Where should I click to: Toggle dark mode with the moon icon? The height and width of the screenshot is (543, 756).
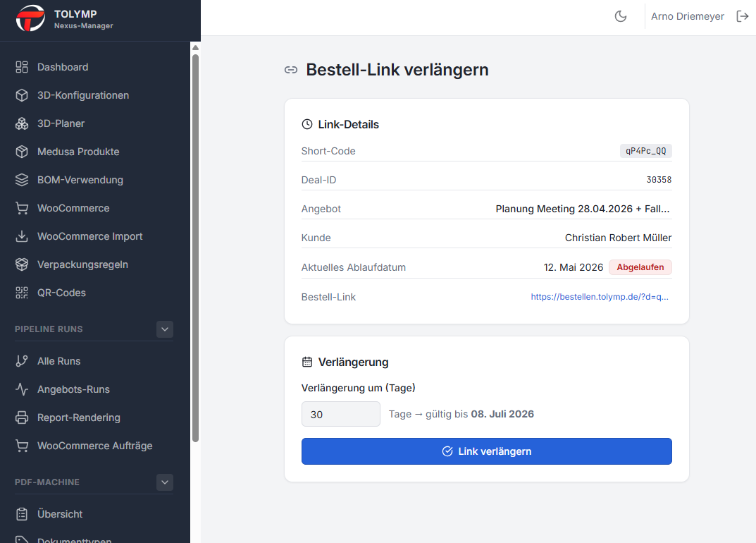point(621,16)
